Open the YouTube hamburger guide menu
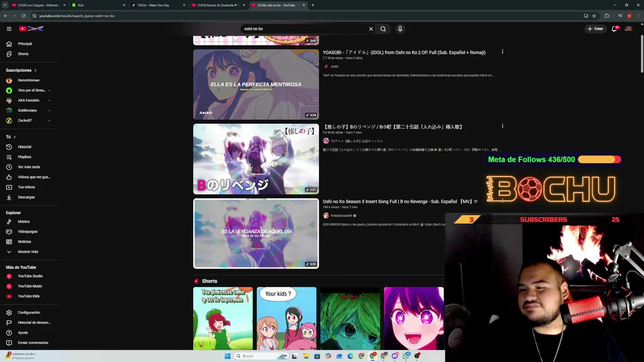 click(x=9, y=29)
